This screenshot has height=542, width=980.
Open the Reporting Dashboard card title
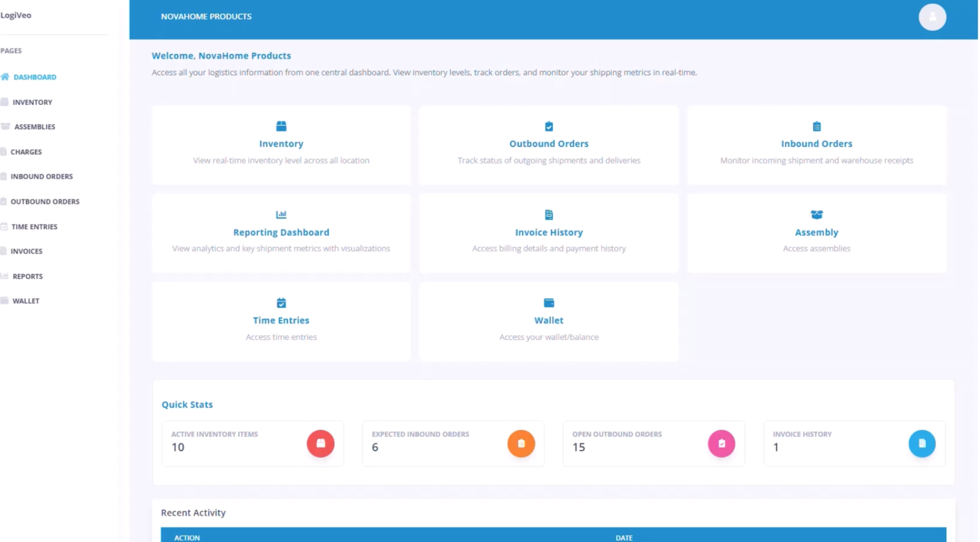point(281,232)
